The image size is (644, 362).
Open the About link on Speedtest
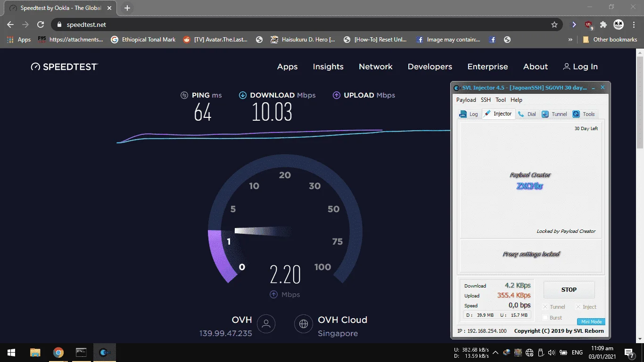point(536,67)
